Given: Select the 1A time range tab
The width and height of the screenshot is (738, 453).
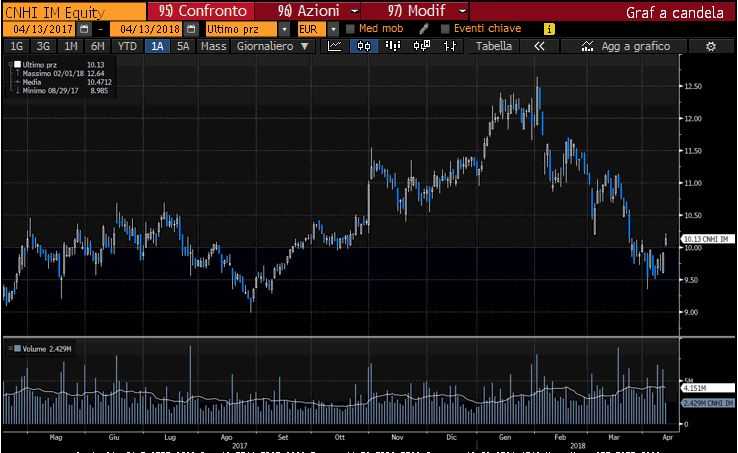Looking at the screenshot, I should 157,46.
